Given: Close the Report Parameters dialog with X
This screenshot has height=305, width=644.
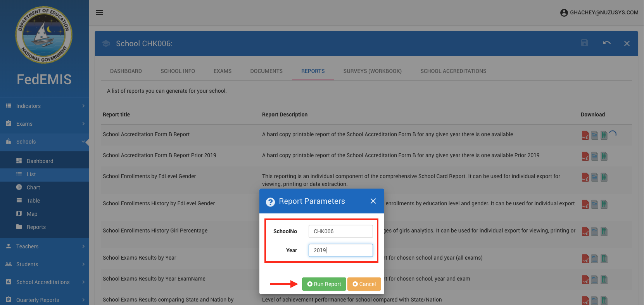Looking at the screenshot, I should click(373, 201).
